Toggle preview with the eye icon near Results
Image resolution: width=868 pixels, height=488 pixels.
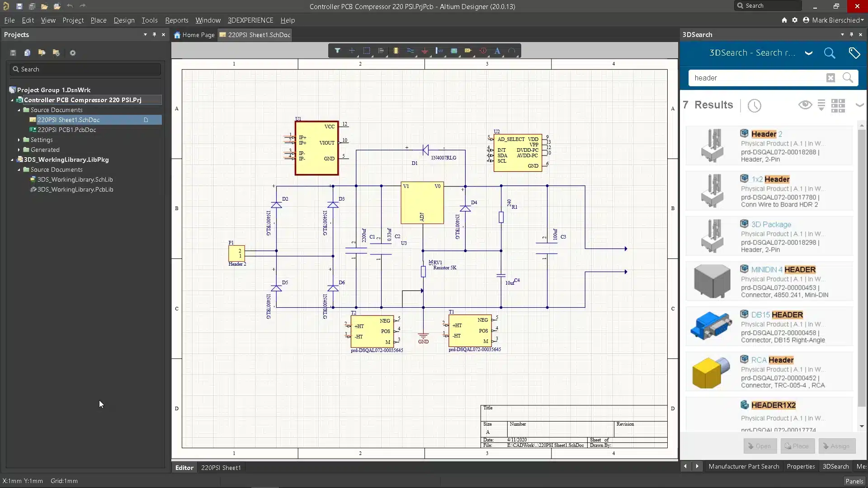[x=805, y=105]
